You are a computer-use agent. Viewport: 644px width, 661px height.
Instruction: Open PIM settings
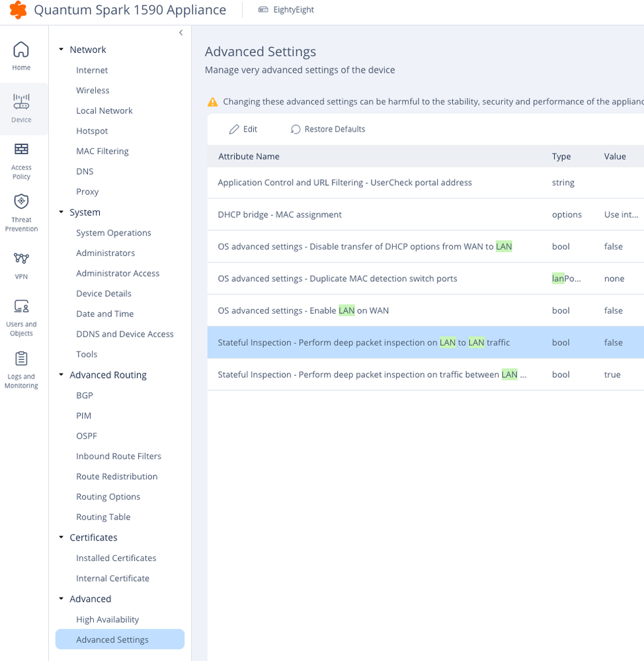(83, 416)
